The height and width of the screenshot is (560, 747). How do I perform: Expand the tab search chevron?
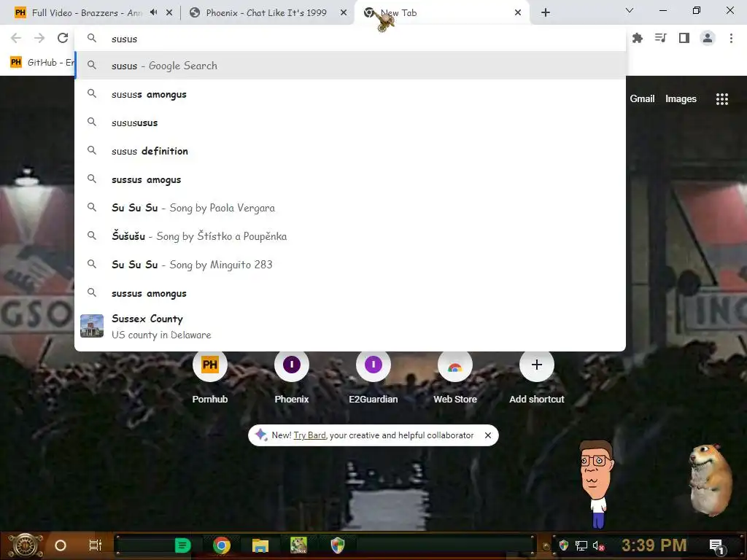point(630,10)
